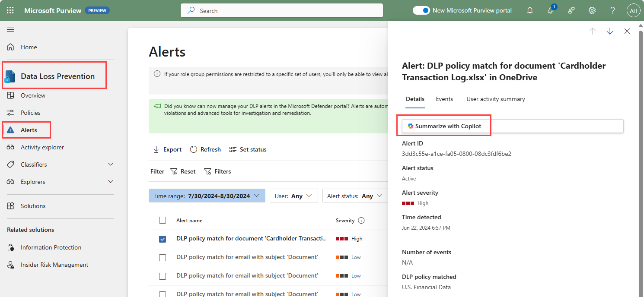Toggle New Microsoft Purview portal switch
The height and width of the screenshot is (297, 644).
coord(421,10)
